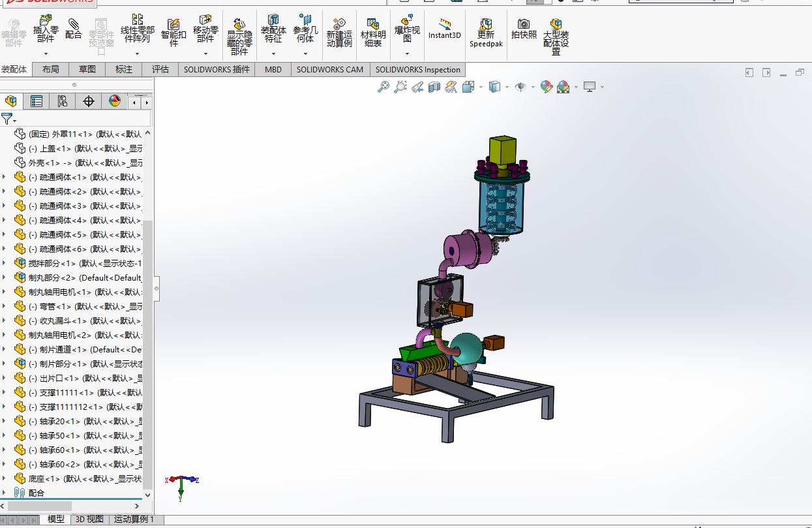The width and height of the screenshot is (812, 528).
Task: Expand the 搅拌部分<1> subassembly node
Action: (5, 263)
